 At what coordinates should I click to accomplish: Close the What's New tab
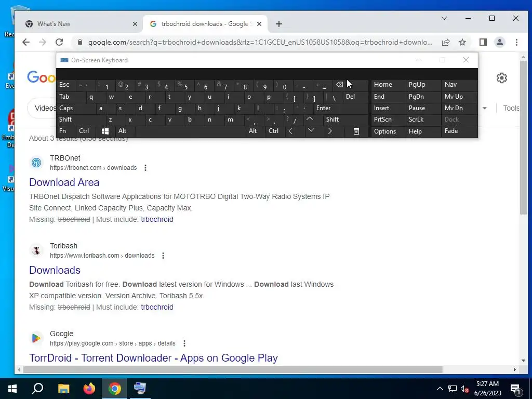click(135, 24)
